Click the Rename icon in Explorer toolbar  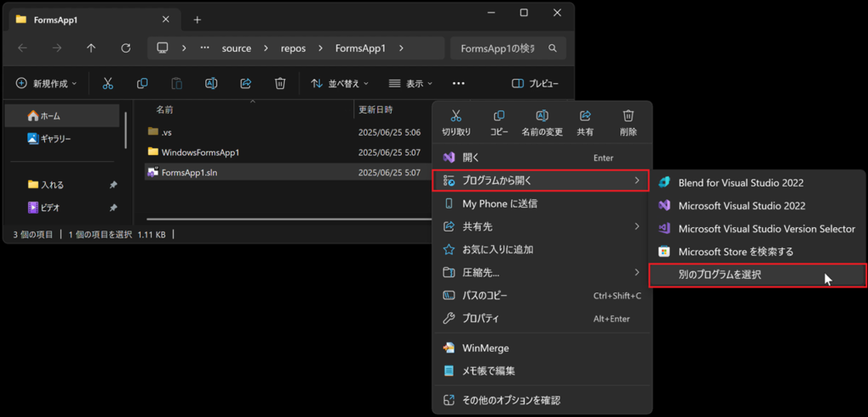point(211,84)
